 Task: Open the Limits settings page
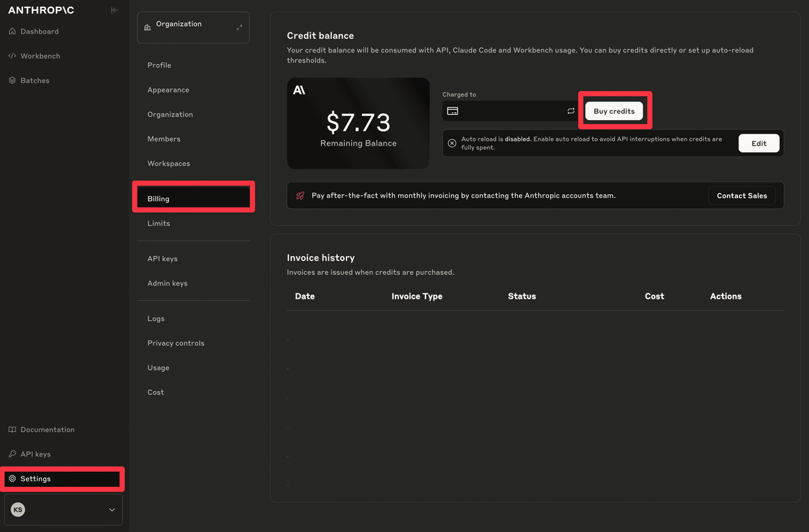pos(158,223)
